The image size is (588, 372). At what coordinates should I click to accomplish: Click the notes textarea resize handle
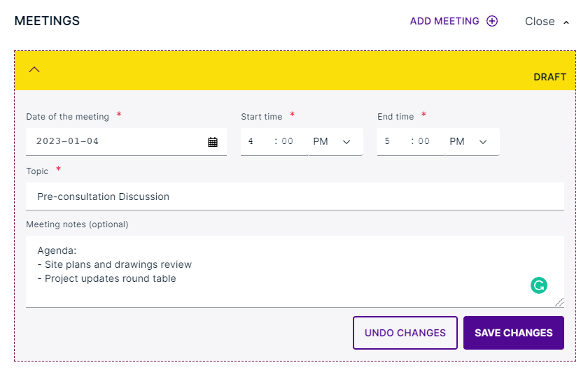point(559,303)
